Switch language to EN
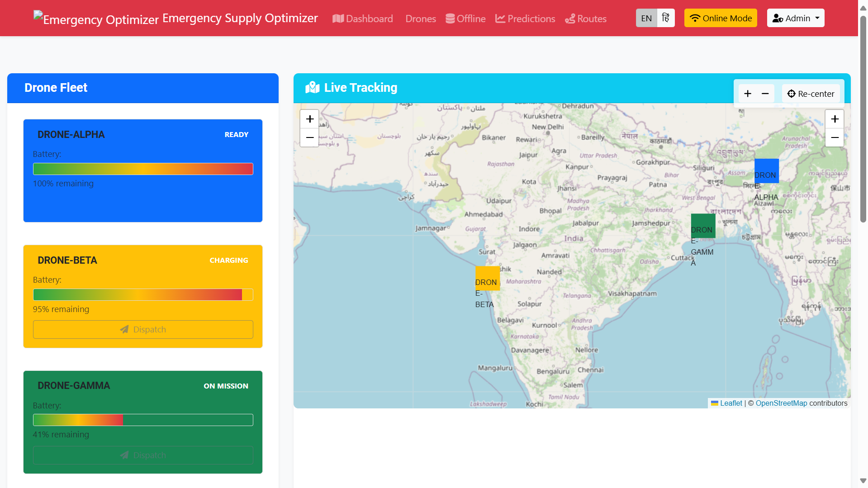This screenshot has height=488, width=868. coord(646,18)
